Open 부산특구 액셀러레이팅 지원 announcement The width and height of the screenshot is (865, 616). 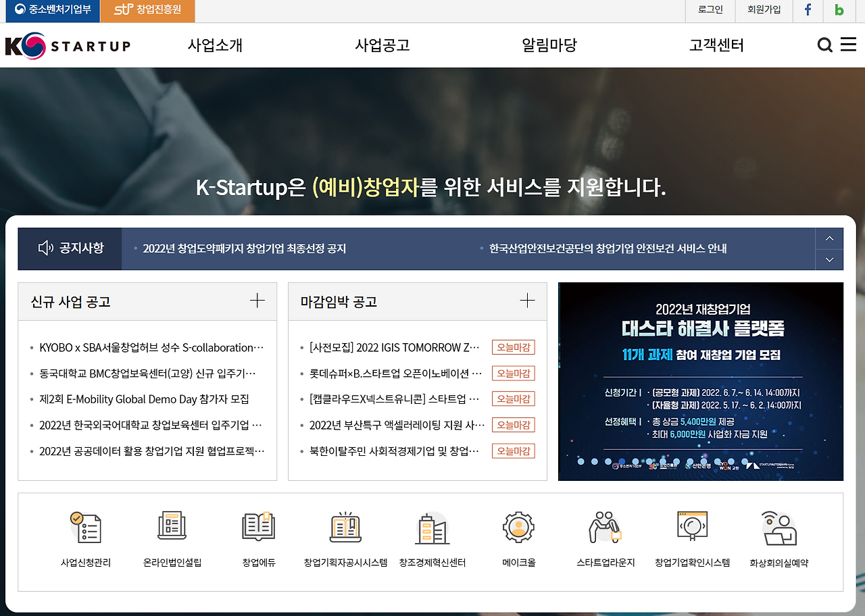coord(397,425)
